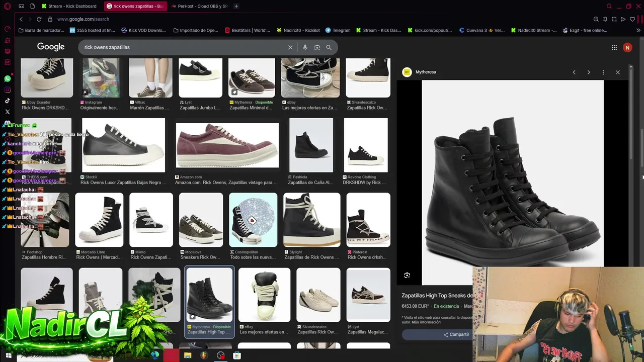Open Fashiola Zapatillas de Caña thumbnail

311,145
